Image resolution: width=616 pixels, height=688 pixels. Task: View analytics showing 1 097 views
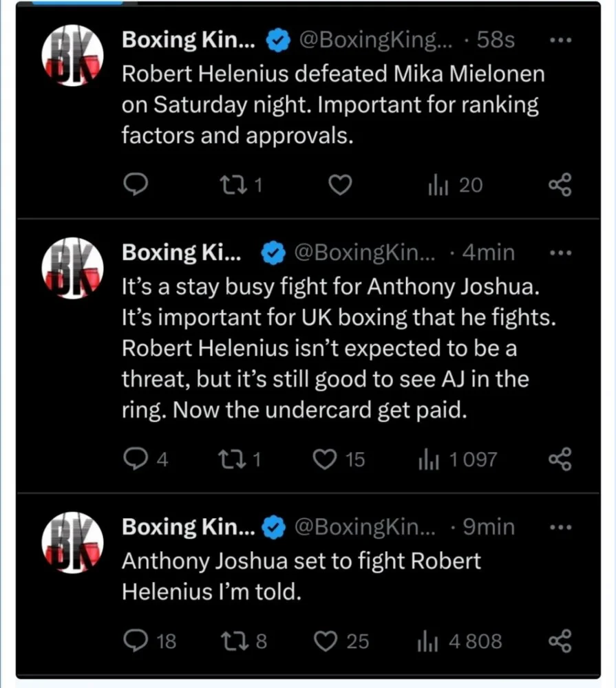tap(428, 459)
